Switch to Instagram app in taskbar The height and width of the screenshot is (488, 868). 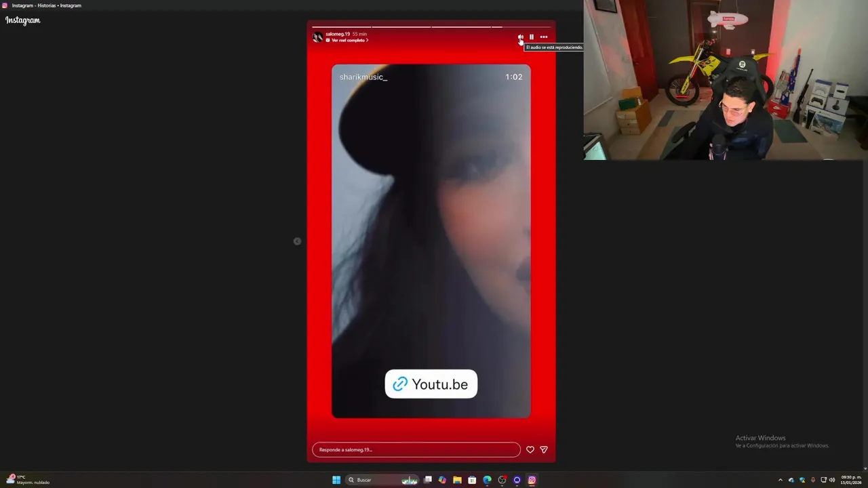(532, 480)
